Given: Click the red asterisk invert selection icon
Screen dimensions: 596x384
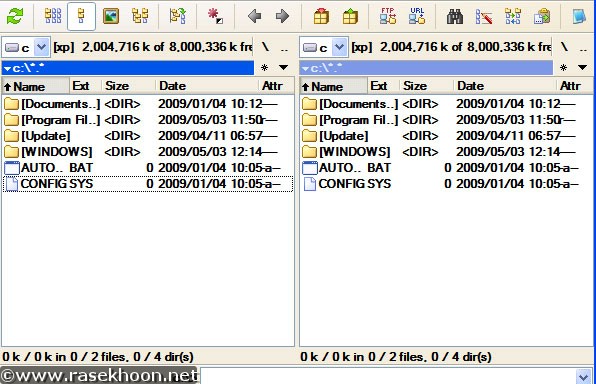Looking at the screenshot, I should click(216, 16).
